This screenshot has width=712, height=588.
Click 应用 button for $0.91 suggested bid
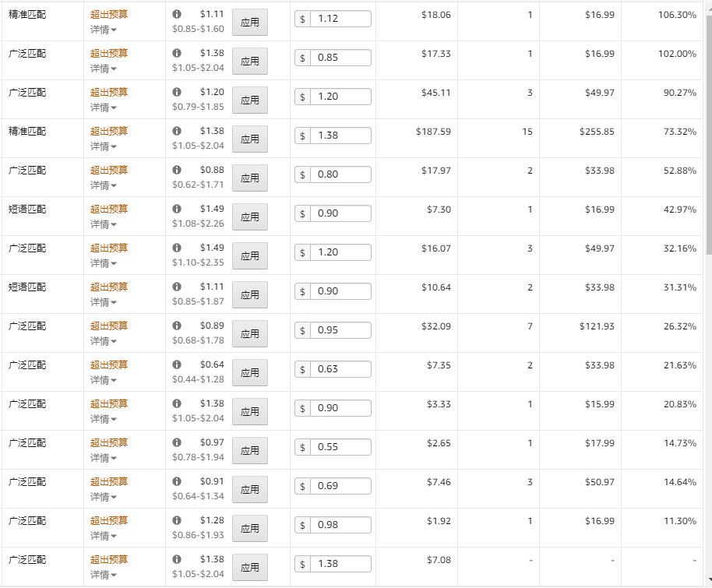[250, 489]
